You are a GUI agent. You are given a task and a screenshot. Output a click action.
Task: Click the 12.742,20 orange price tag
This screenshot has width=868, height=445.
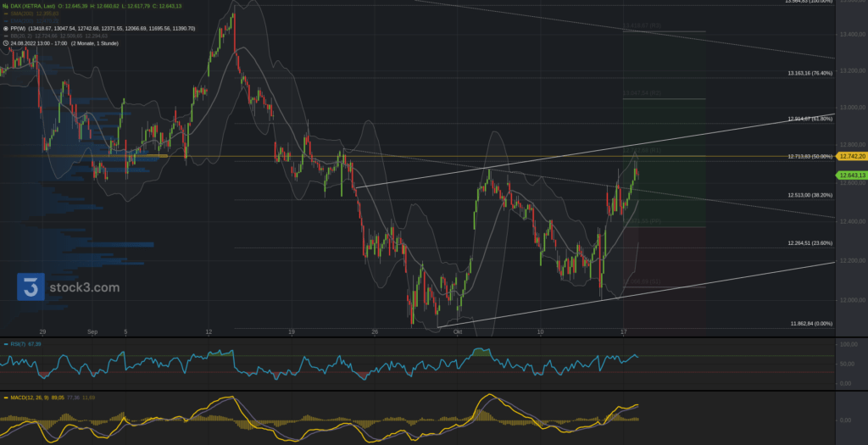[x=851, y=157]
